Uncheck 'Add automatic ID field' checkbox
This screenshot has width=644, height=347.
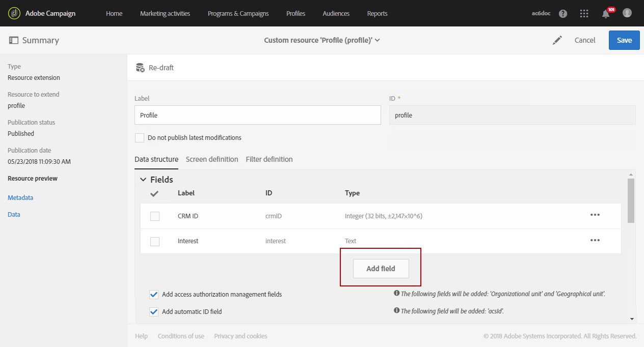pos(154,311)
